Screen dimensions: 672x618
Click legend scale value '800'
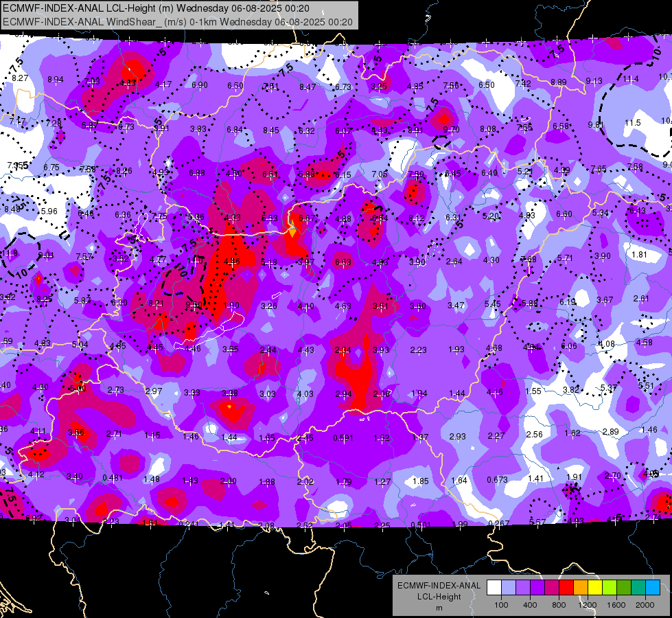point(559,605)
